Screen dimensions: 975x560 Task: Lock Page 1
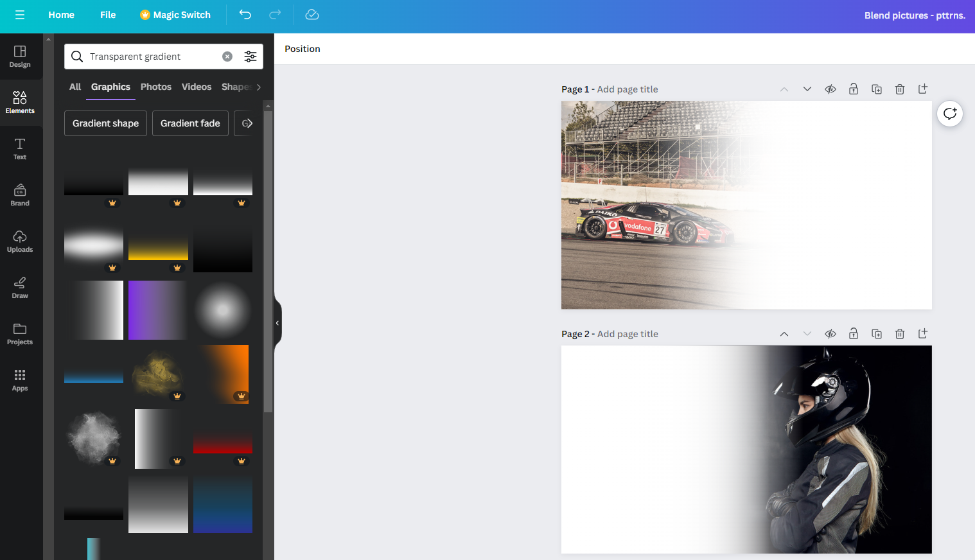coord(854,89)
